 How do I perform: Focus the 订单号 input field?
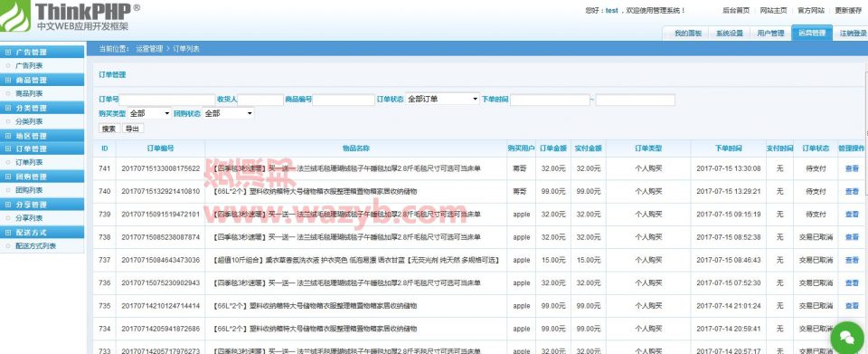point(167,100)
